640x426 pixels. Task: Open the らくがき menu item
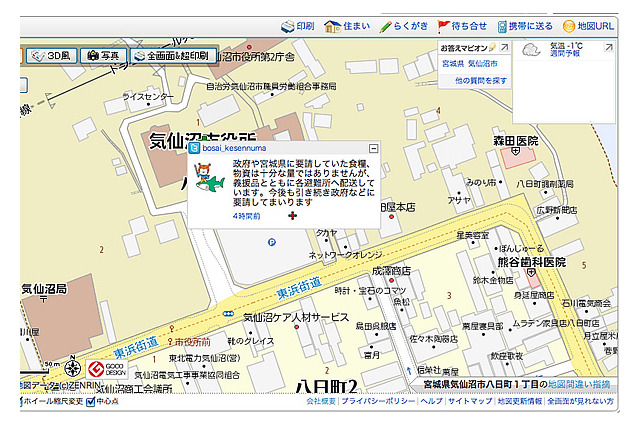click(x=411, y=27)
